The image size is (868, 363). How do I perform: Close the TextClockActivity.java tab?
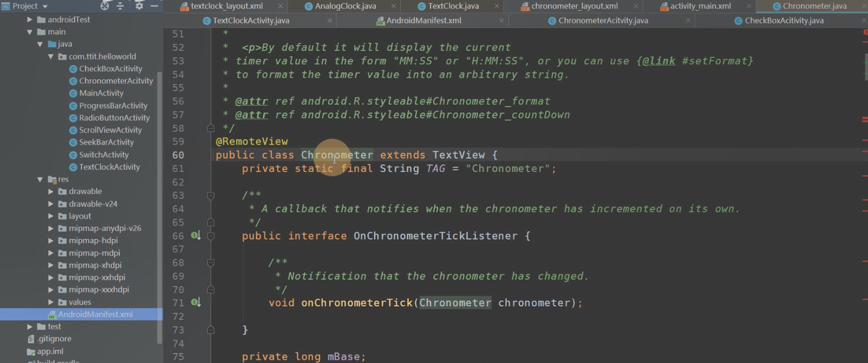330,20
